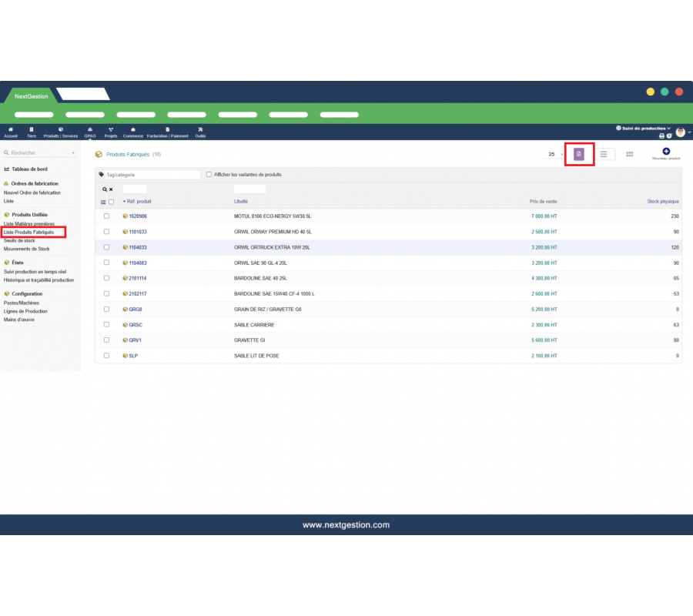This screenshot has width=693, height=616.
Task: Open Mouvements de Stock link
Action: [x=27, y=249]
